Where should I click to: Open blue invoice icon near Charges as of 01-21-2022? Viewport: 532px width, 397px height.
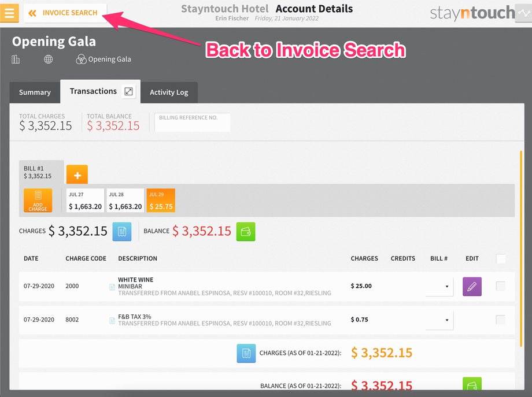[246, 353]
